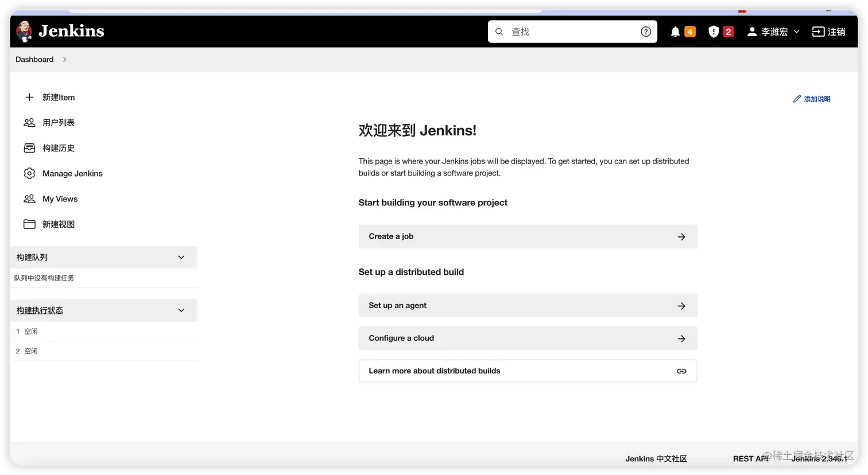The height and width of the screenshot is (475, 868).
Task: Open Manage Jenkins sidebar entry
Action: [72, 173]
